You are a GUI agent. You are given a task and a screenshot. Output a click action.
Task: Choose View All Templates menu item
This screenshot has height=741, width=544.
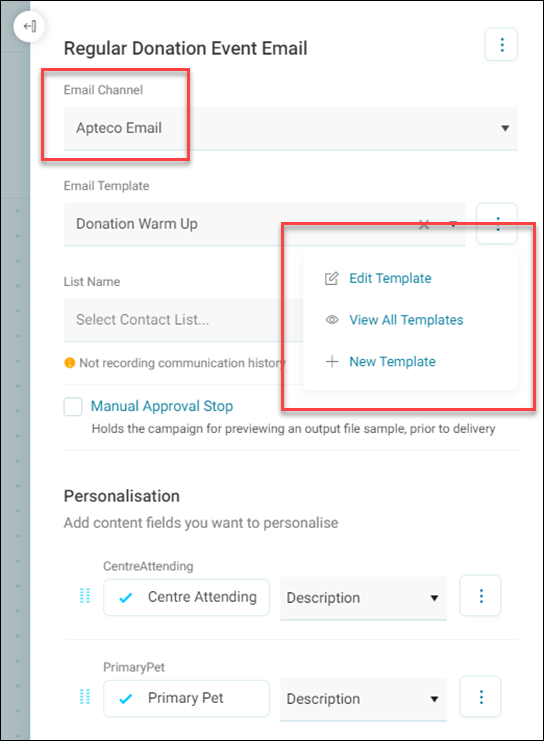[406, 320]
